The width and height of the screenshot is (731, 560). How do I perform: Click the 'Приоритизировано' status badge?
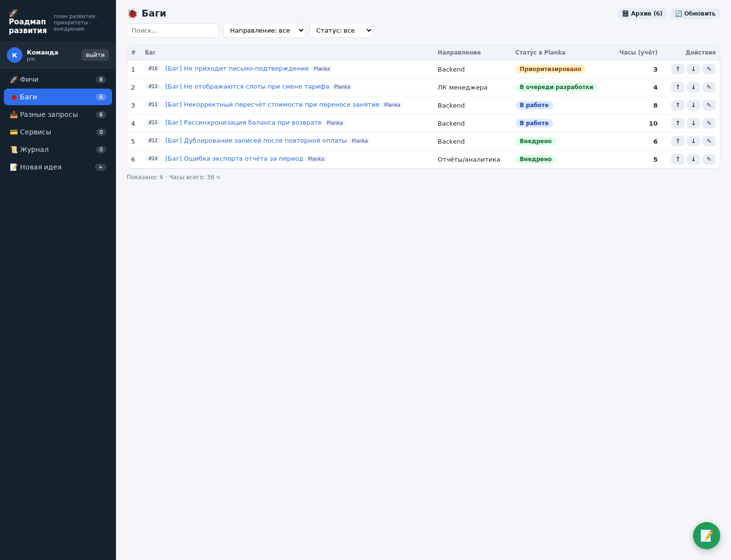pyautogui.click(x=550, y=69)
